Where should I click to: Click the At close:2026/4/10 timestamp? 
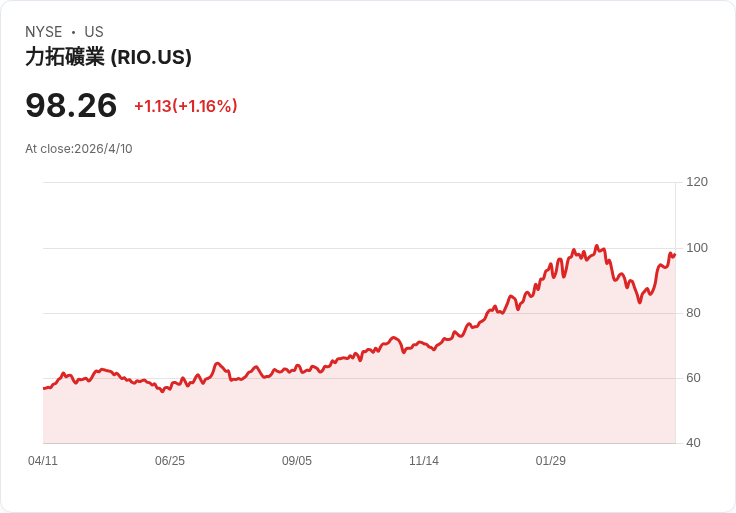pyautogui.click(x=79, y=149)
